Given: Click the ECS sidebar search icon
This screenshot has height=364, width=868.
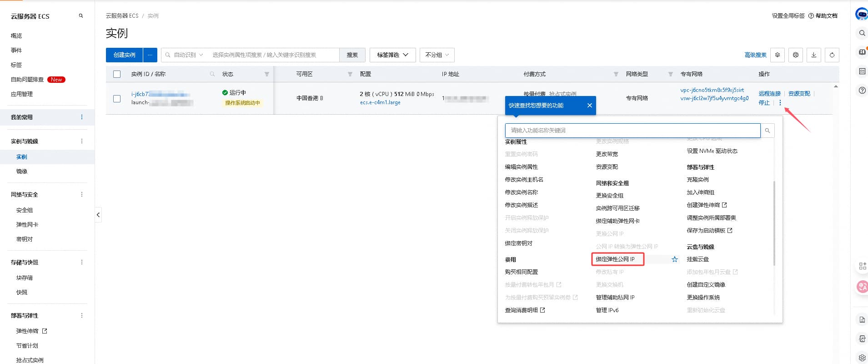Looking at the screenshot, I should [x=81, y=16].
